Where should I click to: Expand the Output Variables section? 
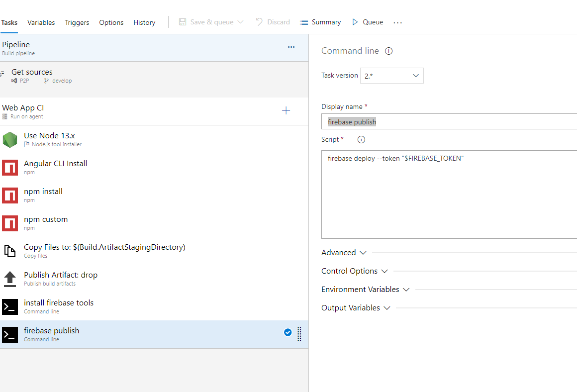click(x=356, y=308)
